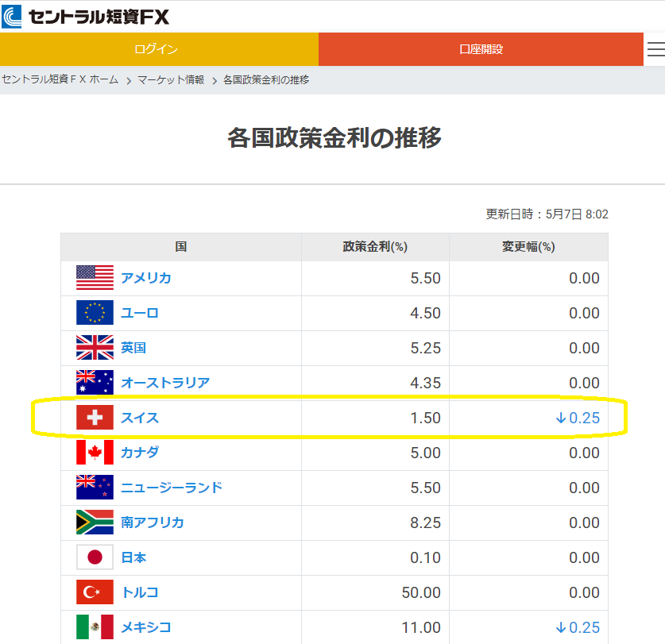Open the ニュージーランド link
This screenshot has width=665, height=644.
(172, 488)
